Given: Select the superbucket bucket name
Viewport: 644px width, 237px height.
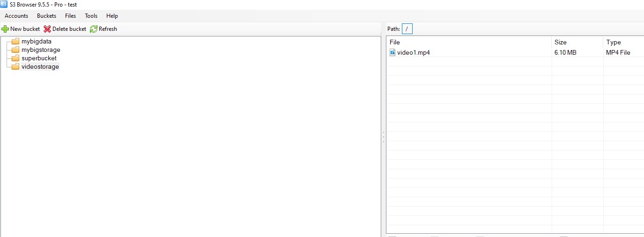Looking at the screenshot, I should [x=39, y=58].
